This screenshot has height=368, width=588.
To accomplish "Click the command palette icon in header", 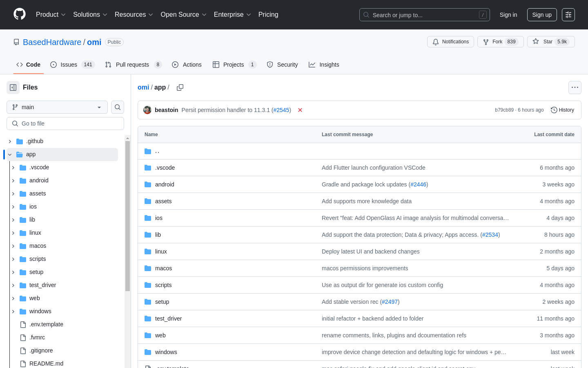I will pos(568,15).
